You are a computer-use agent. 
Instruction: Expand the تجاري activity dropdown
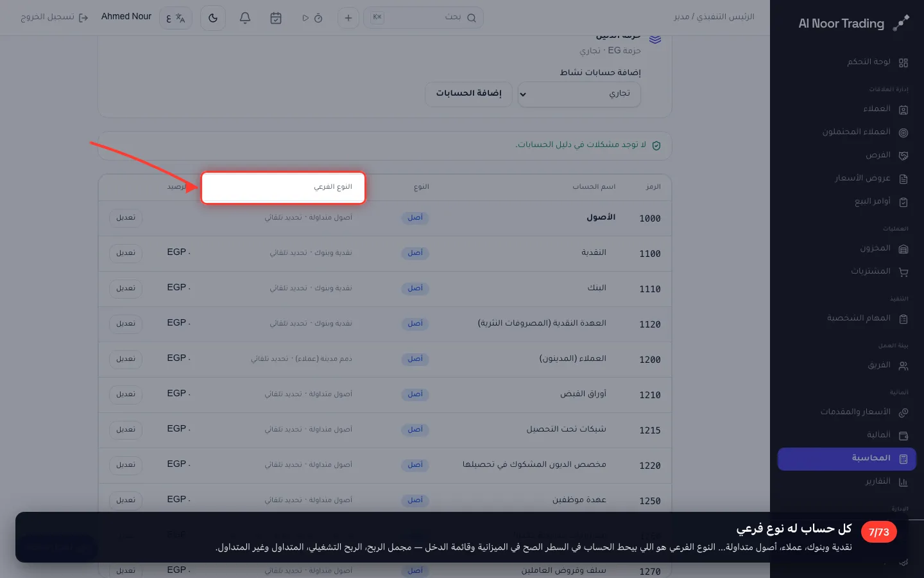[579, 94]
